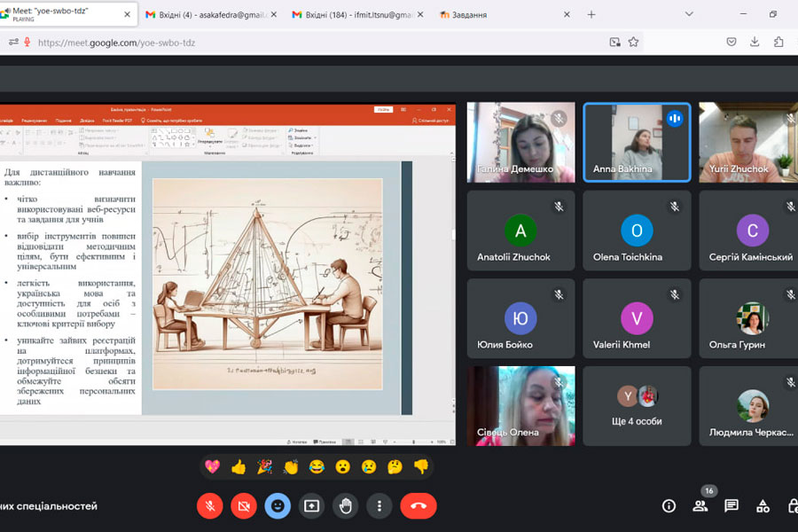
Task: Open the three-dot more options menu
Action: (x=379, y=505)
